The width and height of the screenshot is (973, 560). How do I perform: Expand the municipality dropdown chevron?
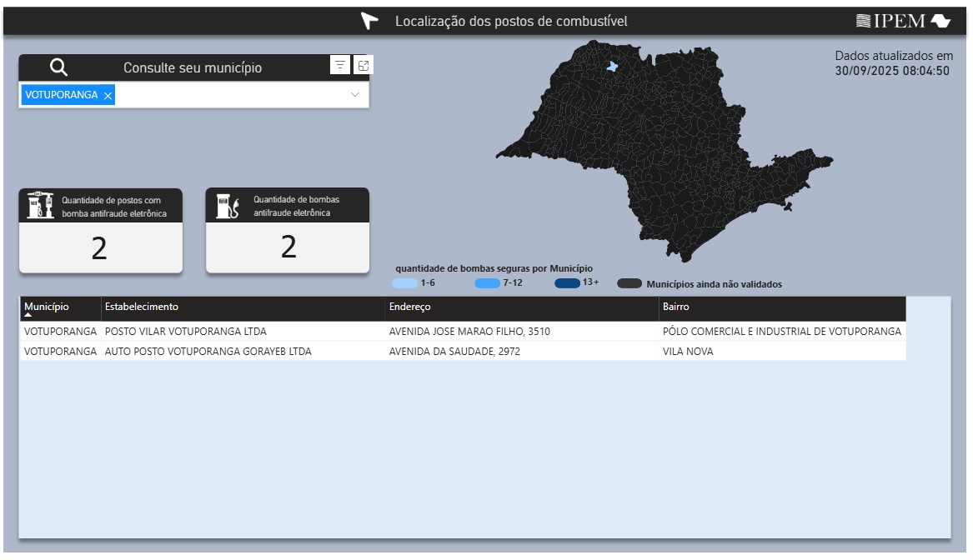point(355,95)
